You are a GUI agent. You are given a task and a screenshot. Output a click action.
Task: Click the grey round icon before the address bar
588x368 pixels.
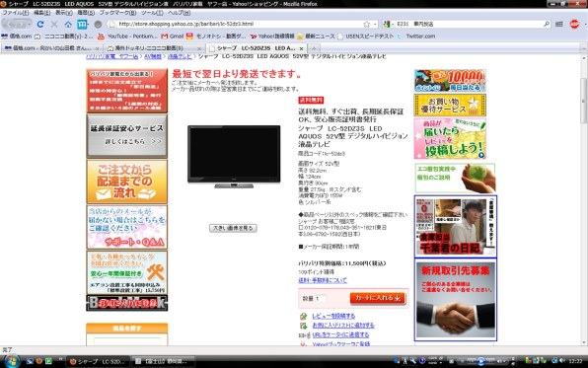point(98,25)
